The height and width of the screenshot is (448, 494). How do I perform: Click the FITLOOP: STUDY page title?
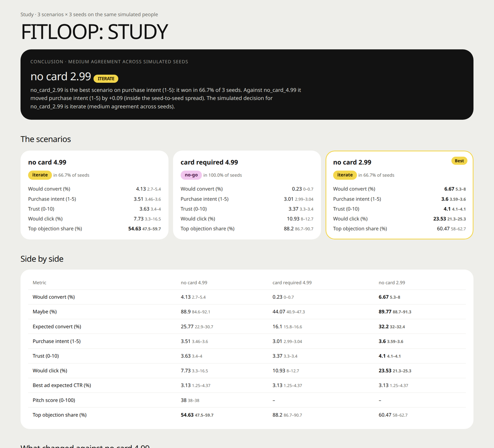(94, 32)
